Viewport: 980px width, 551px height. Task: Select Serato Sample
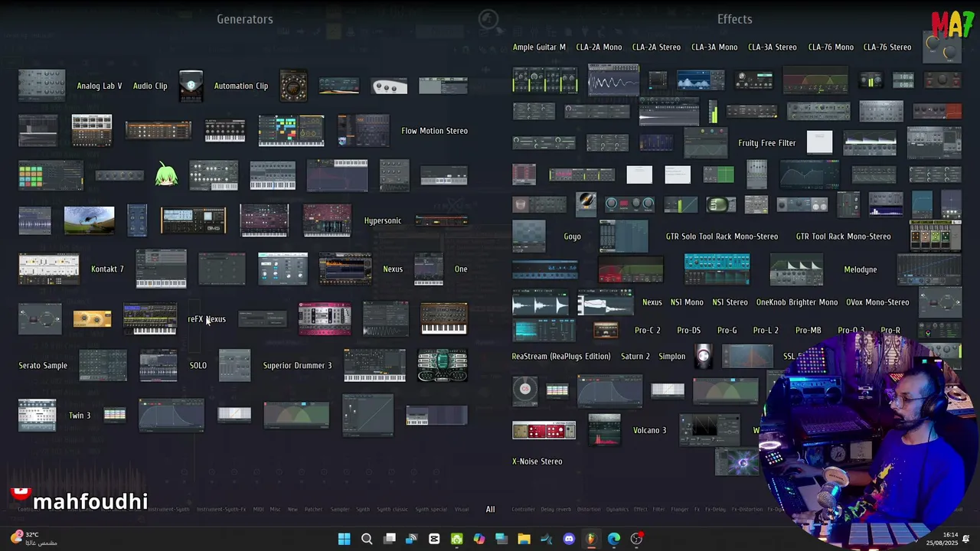pos(43,365)
